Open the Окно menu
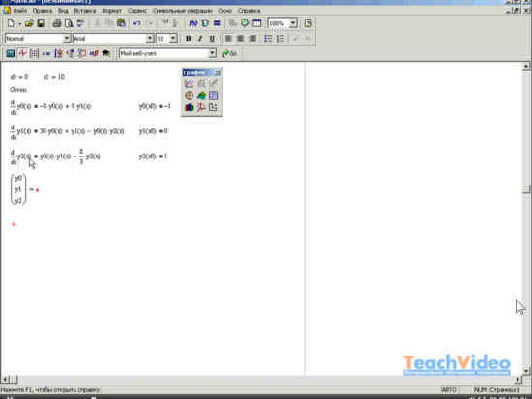This screenshot has width=532, height=399. click(x=225, y=11)
